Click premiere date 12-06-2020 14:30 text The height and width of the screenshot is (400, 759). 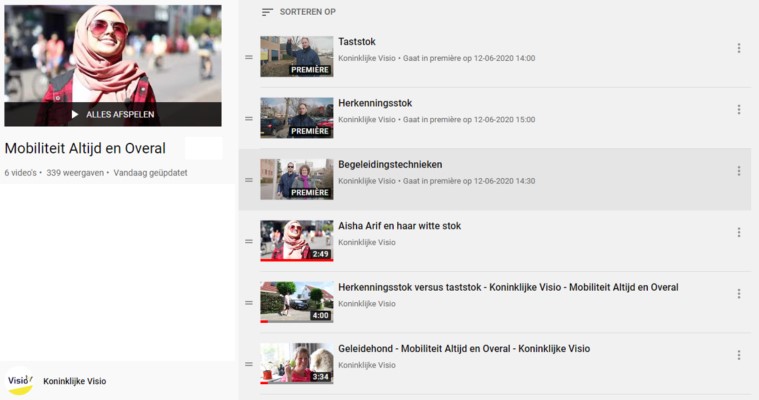504,181
